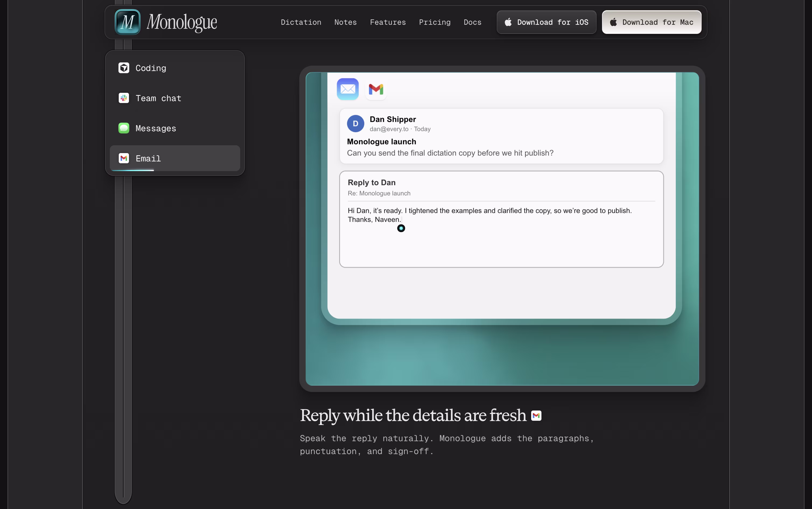Click the teal dictation cursor indicator
Screen dimensions: 812x509
click(x=401, y=228)
